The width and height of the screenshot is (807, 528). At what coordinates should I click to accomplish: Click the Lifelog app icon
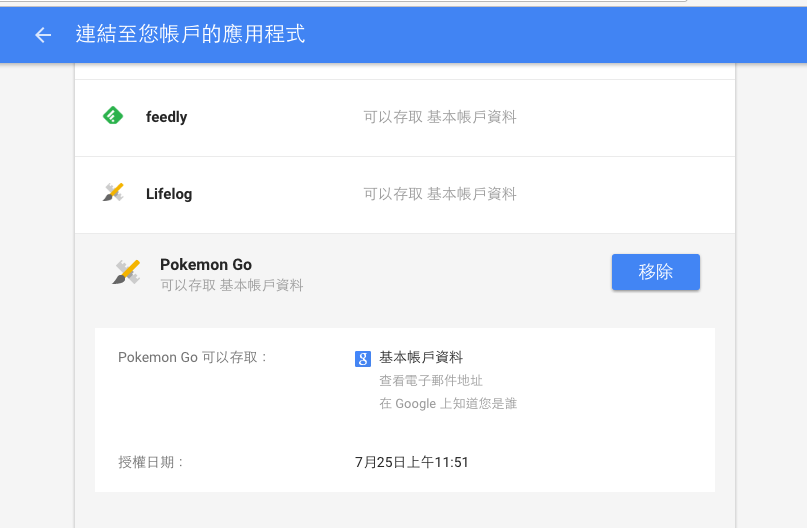(113, 193)
